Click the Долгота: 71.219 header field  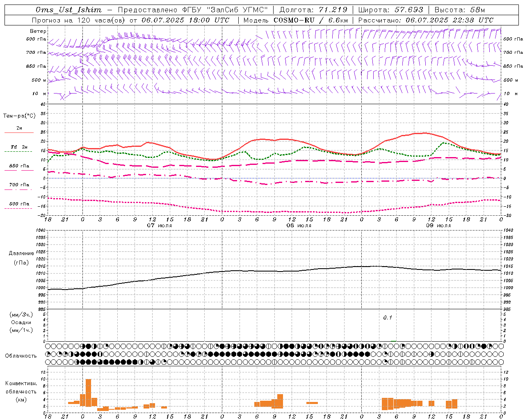click(x=314, y=10)
